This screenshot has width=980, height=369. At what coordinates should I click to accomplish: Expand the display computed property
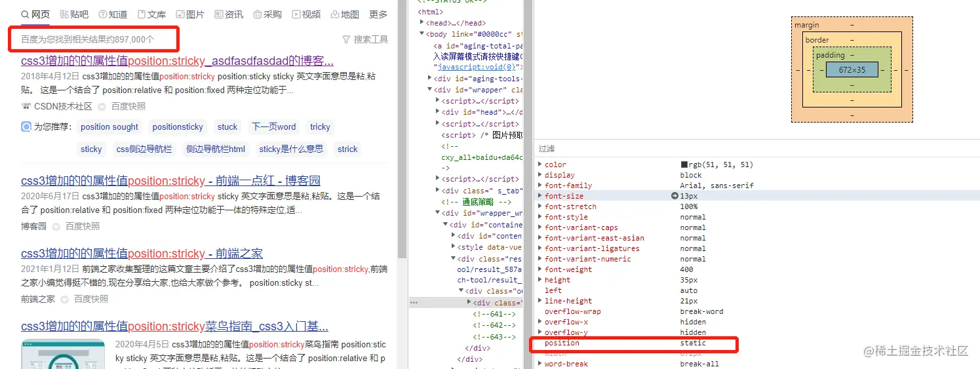[540, 175]
